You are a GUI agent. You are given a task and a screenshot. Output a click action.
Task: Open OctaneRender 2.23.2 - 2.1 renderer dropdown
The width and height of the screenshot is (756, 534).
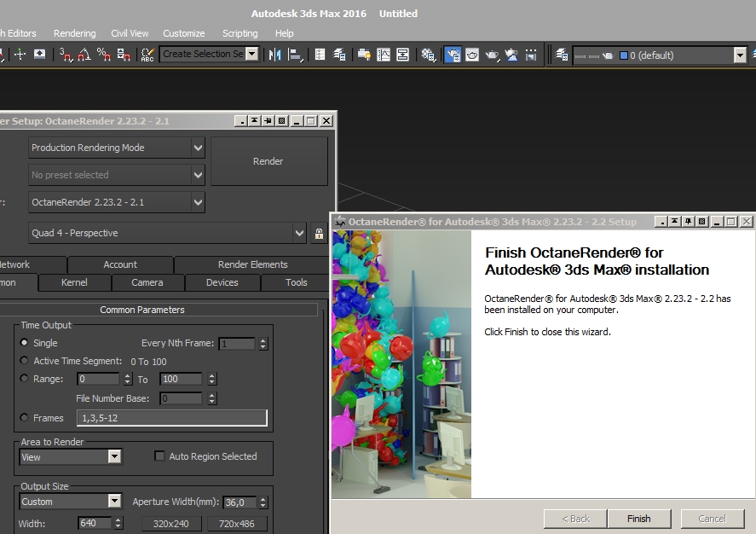click(x=117, y=202)
